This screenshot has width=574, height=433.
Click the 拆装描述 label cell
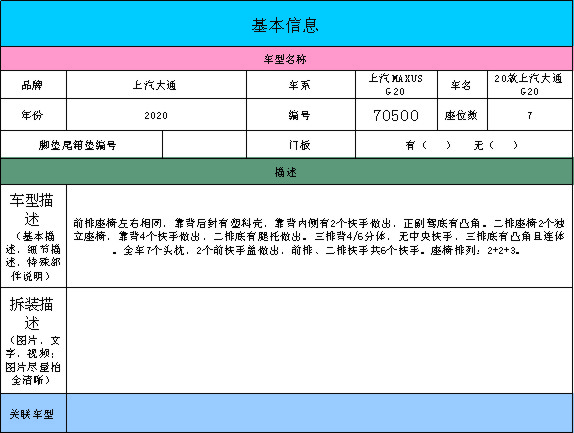(33, 340)
